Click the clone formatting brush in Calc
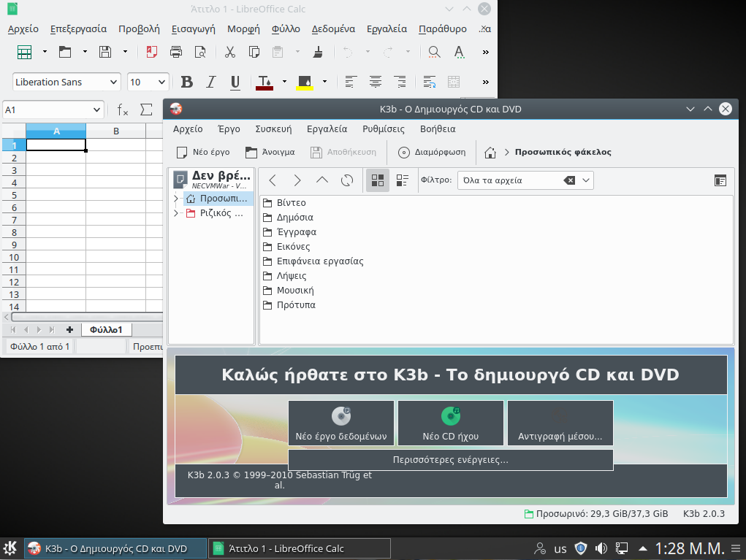This screenshot has width=746, height=560. 318,52
